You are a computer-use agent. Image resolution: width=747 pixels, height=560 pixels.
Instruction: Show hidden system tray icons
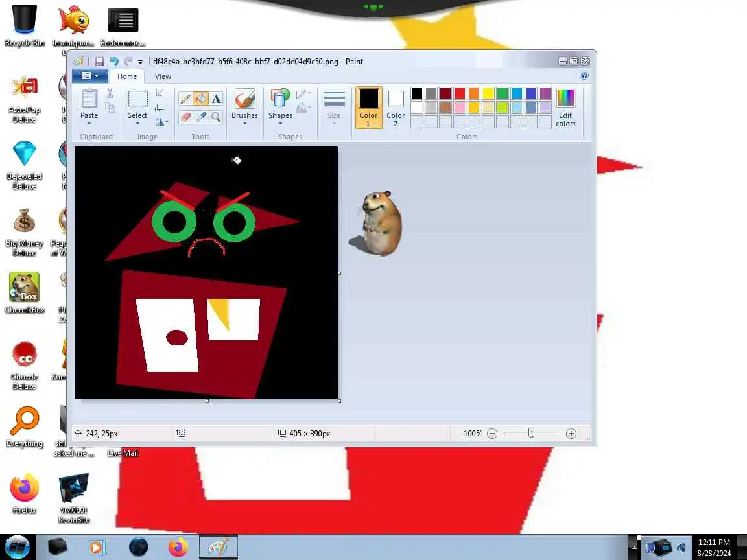tap(634, 547)
